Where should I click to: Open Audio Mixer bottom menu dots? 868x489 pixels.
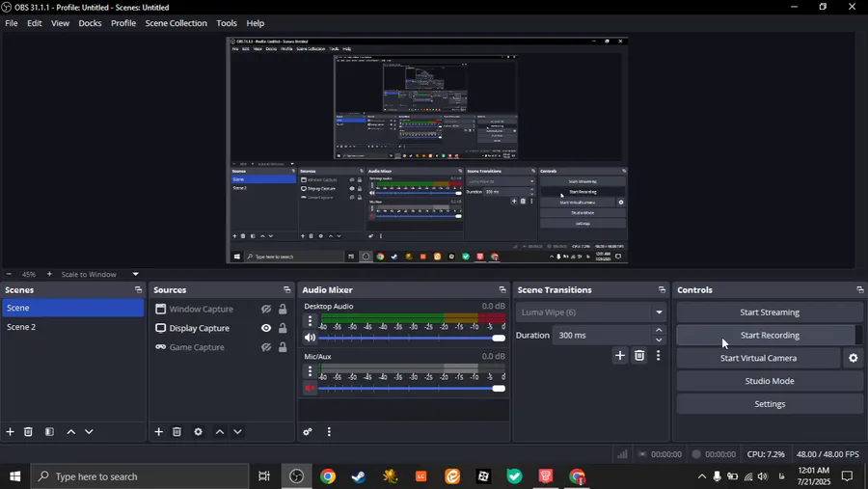tap(329, 431)
